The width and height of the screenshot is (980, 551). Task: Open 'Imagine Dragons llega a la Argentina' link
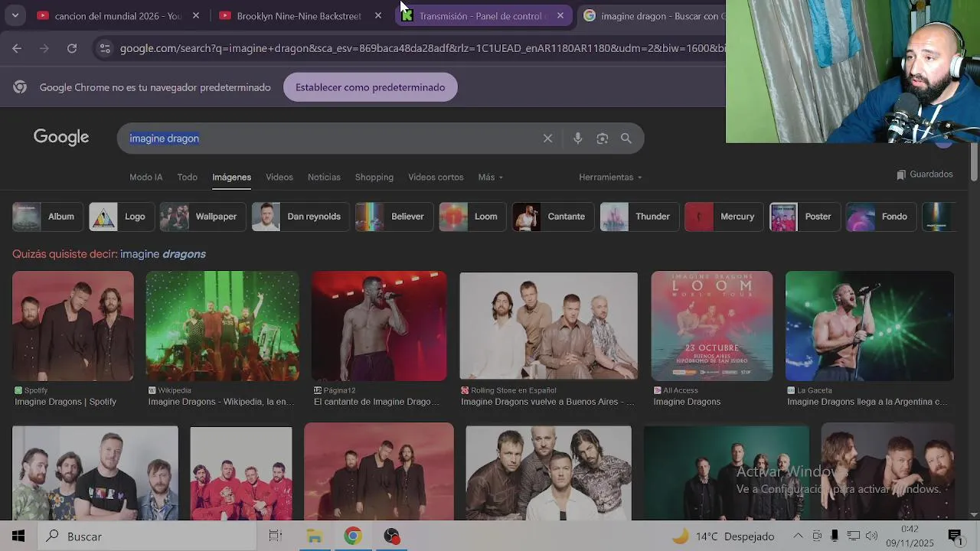point(867,402)
